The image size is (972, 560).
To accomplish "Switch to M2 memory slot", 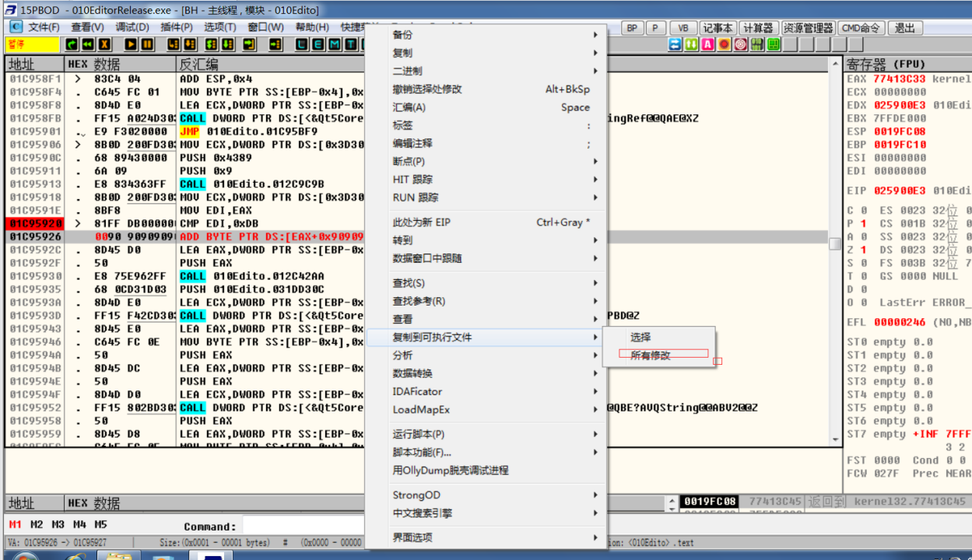I will point(37,524).
